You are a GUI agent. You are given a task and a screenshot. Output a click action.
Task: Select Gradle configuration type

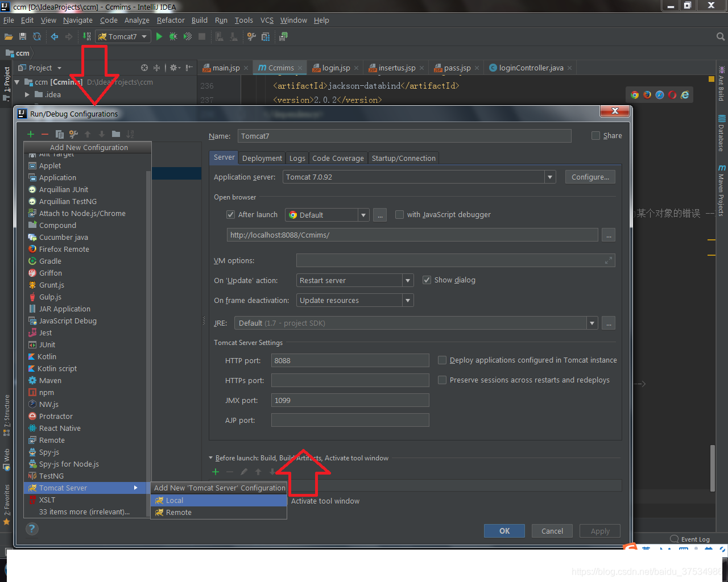click(50, 261)
